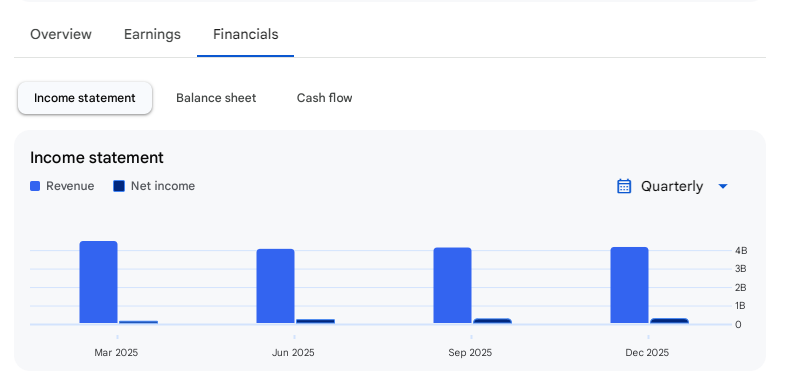This screenshot has height=381, width=785.
Task: Switch to the Overview tab
Action: (61, 35)
